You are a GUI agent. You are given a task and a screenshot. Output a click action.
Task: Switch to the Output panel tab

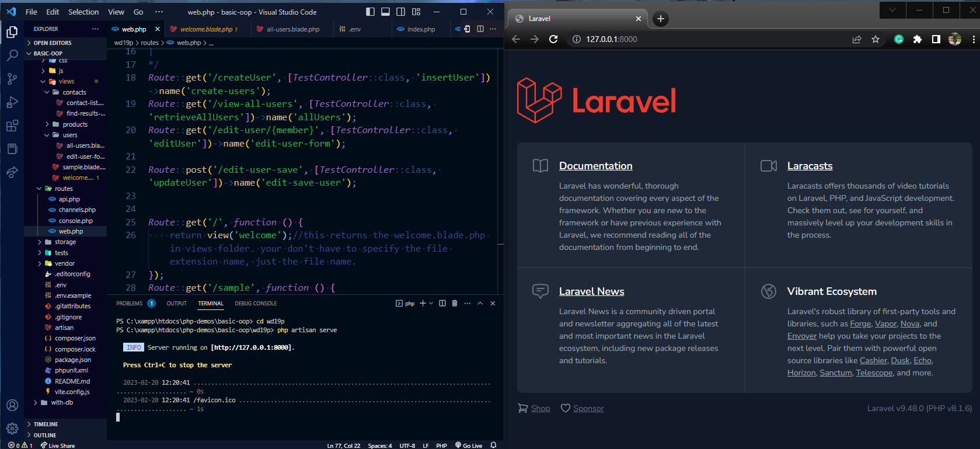[x=176, y=304]
